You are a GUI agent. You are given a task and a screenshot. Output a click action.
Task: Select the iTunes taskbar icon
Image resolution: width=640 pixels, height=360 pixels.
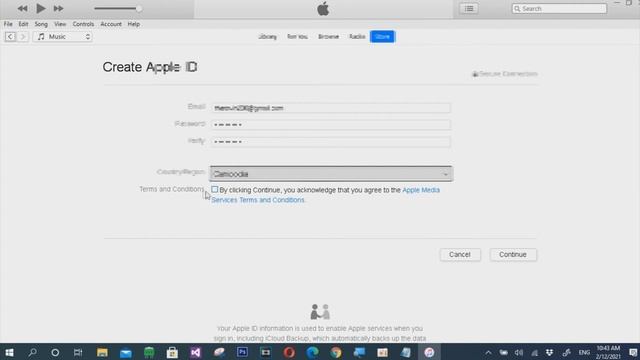(429, 352)
